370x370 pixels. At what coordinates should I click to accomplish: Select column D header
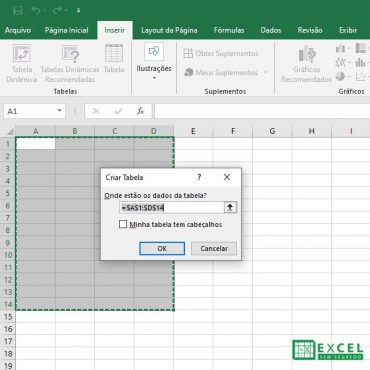154,131
